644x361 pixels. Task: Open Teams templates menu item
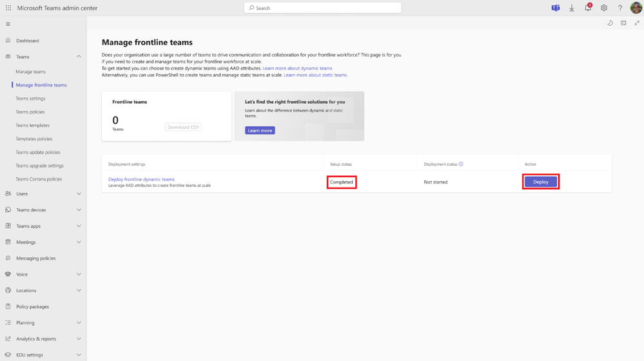coord(32,125)
